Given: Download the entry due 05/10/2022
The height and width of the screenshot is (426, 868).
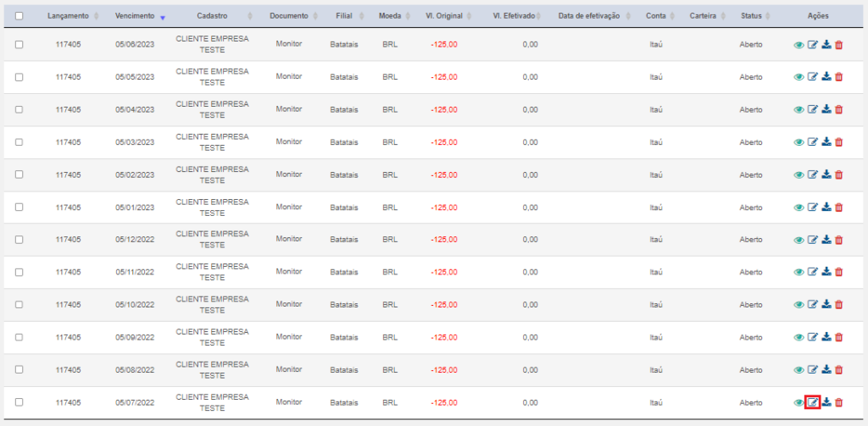Looking at the screenshot, I should pyautogui.click(x=826, y=305).
